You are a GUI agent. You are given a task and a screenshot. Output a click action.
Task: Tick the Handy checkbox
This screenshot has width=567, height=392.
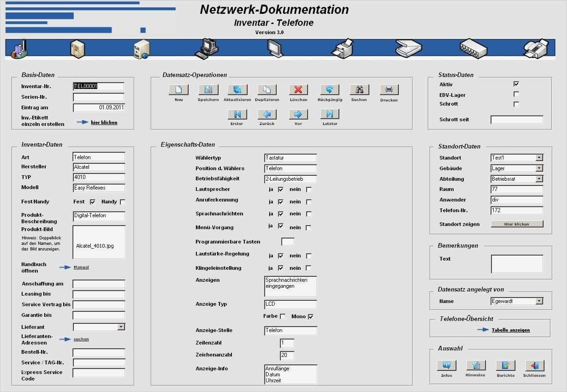pyautogui.click(x=123, y=202)
